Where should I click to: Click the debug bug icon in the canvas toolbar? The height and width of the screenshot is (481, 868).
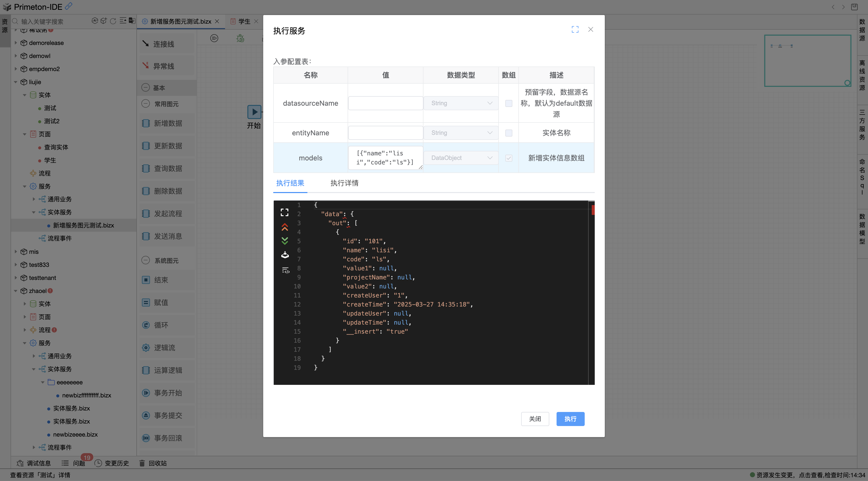[x=240, y=38]
